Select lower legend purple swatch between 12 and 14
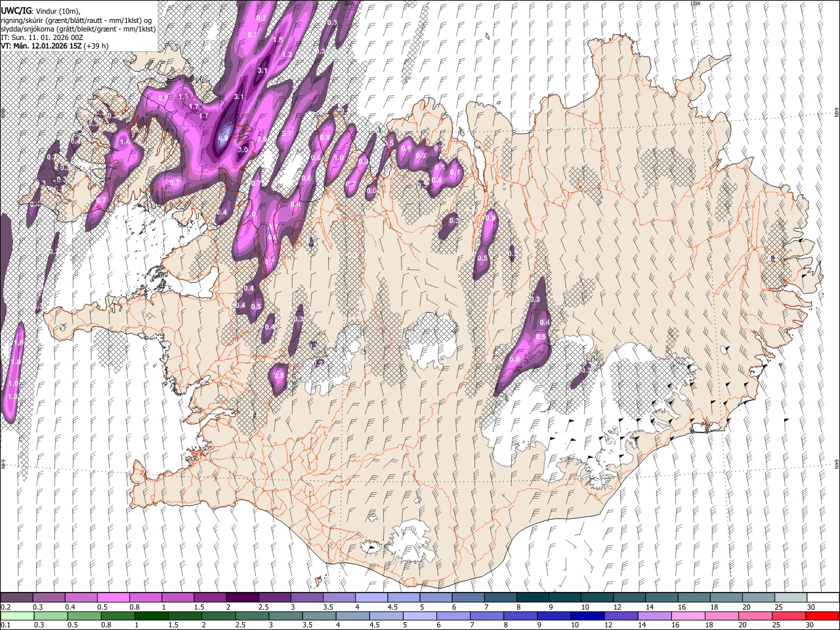Screen dimensions: 840x630 click(x=621, y=616)
